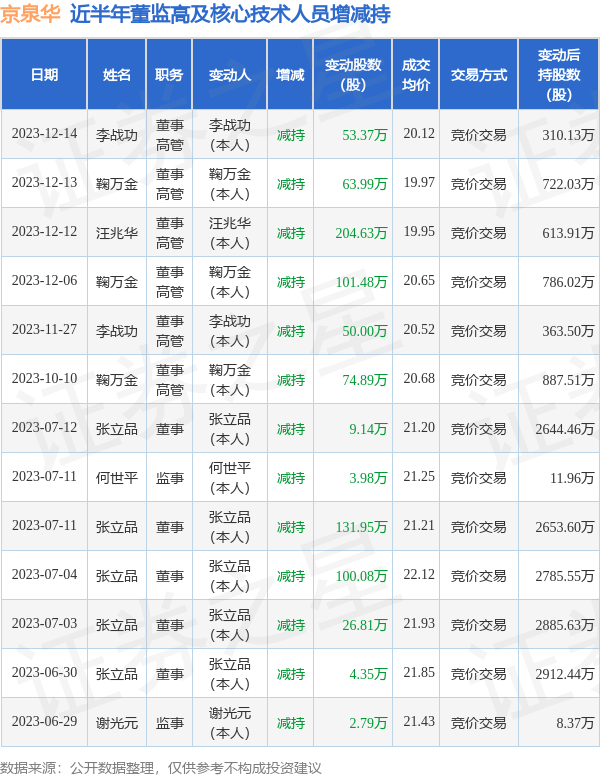Screen dimensions: 600x777
Task: Select the date 2023-06-29
Action: pyautogui.click(x=44, y=722)
